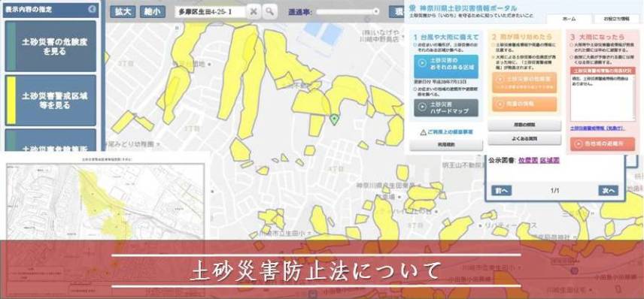The height and width of the screenshot is (299, 644).
Task: Open the 土砂災害ハザードマップ button
Action: [x=446, y=107]
